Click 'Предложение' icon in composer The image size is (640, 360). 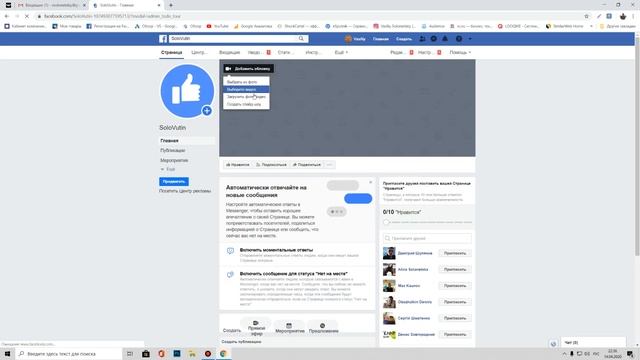pyautogui.click(x=322, y=325)
